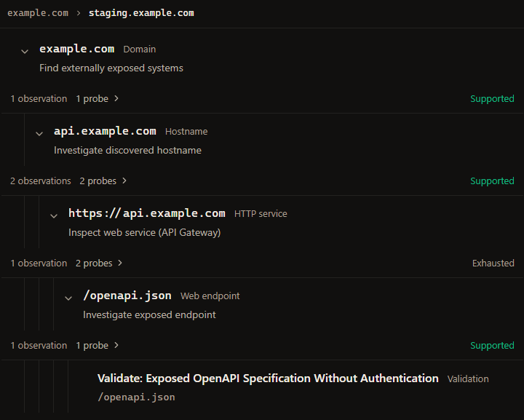Click the Domain type label
Viewport: 524px width, 420px height.
[140, 49]
